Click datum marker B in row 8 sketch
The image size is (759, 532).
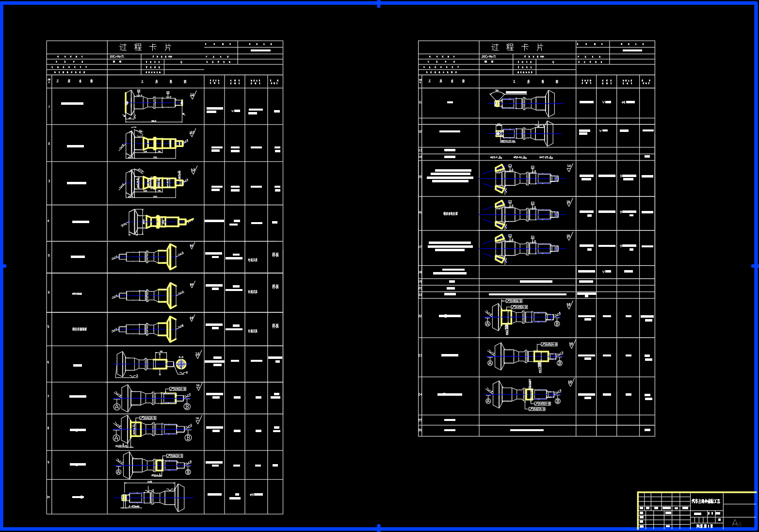tap(188, 437)
